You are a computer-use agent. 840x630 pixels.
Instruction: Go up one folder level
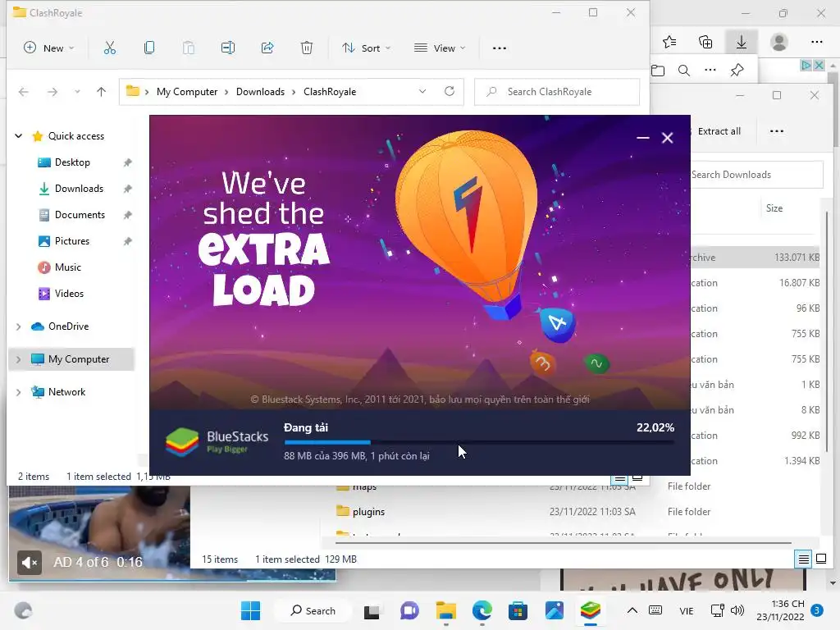(x=101, y=92)
